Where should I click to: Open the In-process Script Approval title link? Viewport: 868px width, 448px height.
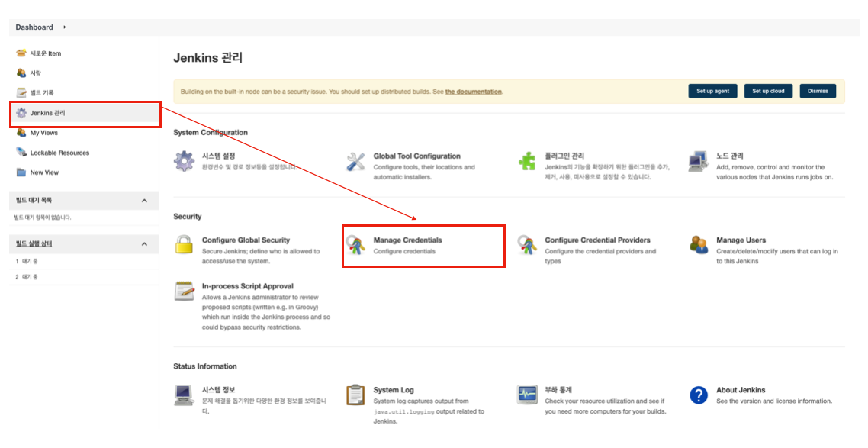pos(247,286)
